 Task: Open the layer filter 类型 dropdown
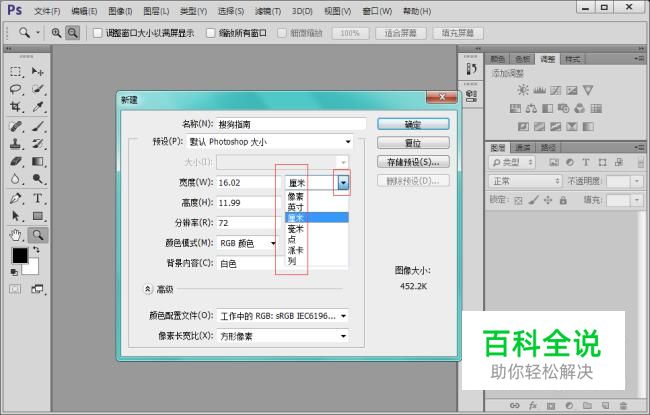click(x=512, y=162)
